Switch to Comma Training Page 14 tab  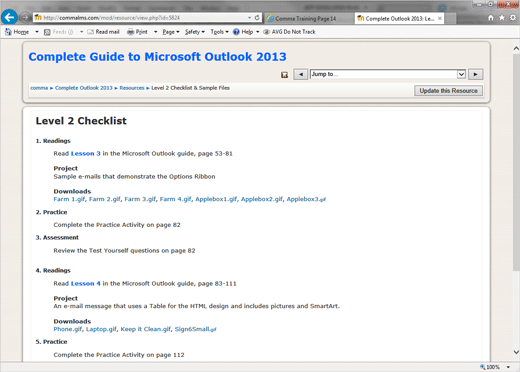tap(306, 19)
